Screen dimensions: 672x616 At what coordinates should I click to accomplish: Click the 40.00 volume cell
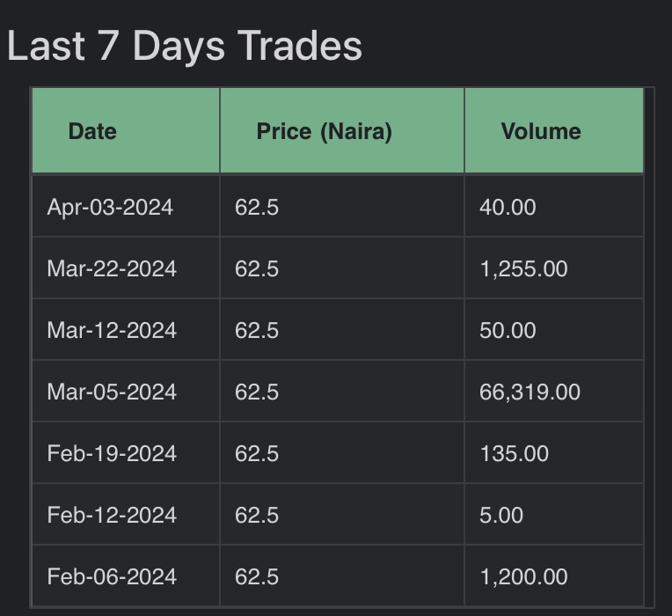point(508,207)
